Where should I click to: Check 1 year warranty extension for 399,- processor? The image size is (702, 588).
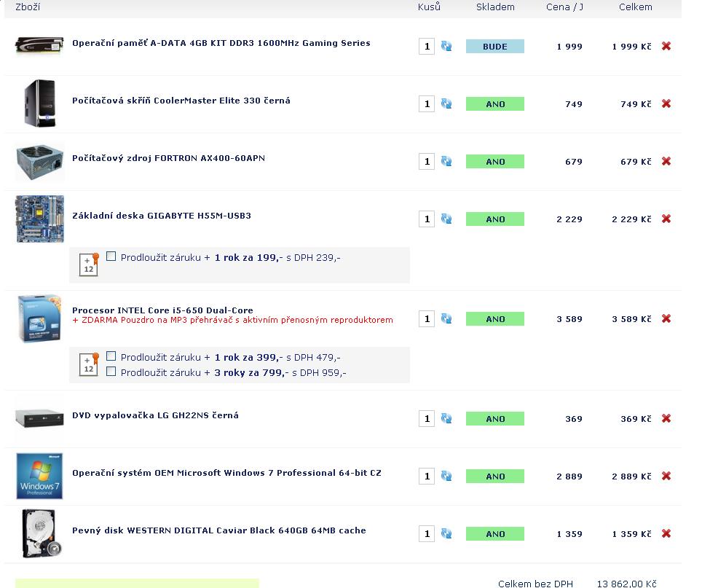click(x=111, y=356)
